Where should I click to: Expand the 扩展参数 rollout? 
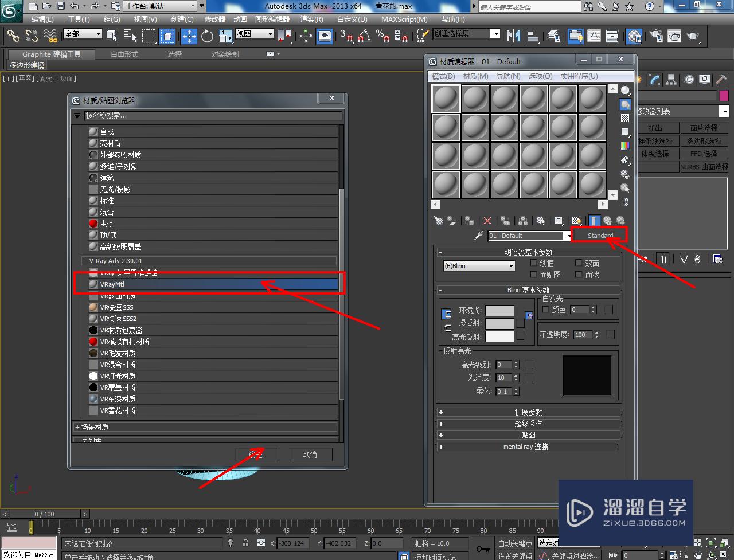tap(529, 412)
